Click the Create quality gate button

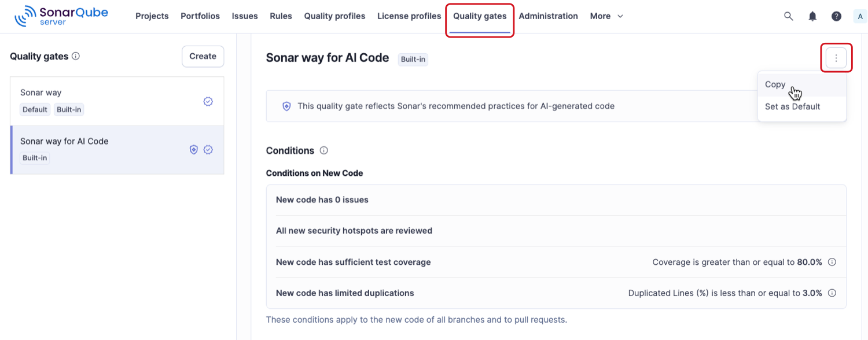[x=203, y=56]
